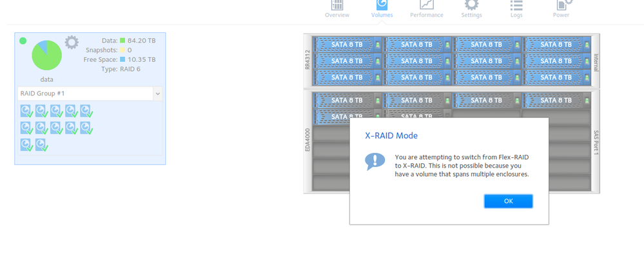Confirm the X-RAID Mode dialog with OK
This screenshot has width=644, height=267.
click(509, 201)
